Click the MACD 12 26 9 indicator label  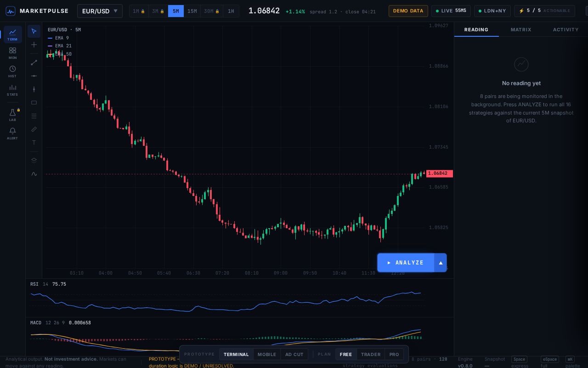coord(48,323)
